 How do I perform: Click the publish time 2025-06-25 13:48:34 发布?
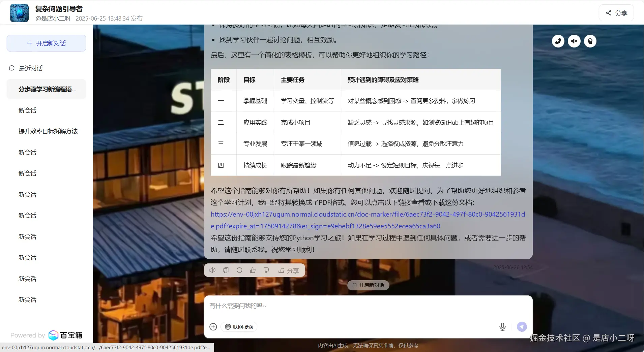coord(109,18)
